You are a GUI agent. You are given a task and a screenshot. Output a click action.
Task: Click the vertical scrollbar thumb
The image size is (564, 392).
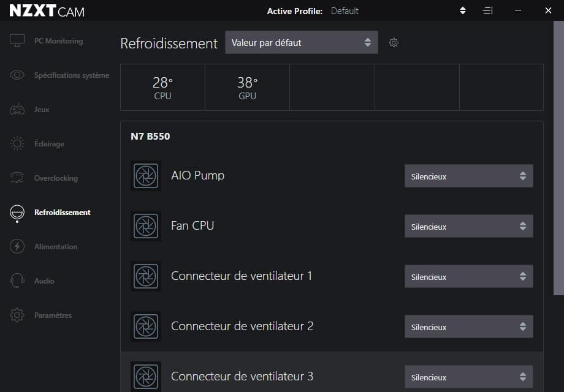point(558,158)
